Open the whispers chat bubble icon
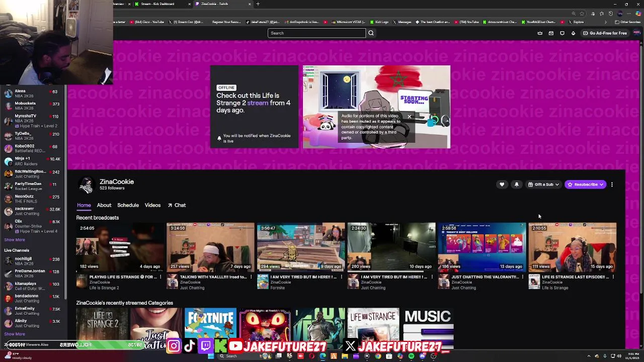 pos(562,33)
